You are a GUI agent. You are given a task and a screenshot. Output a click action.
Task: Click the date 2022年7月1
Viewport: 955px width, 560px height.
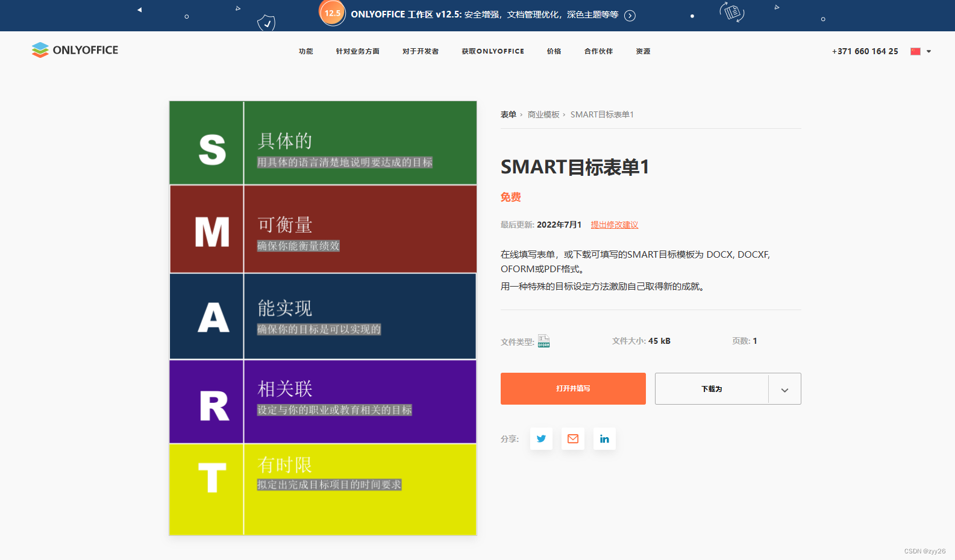click(559, 225)
